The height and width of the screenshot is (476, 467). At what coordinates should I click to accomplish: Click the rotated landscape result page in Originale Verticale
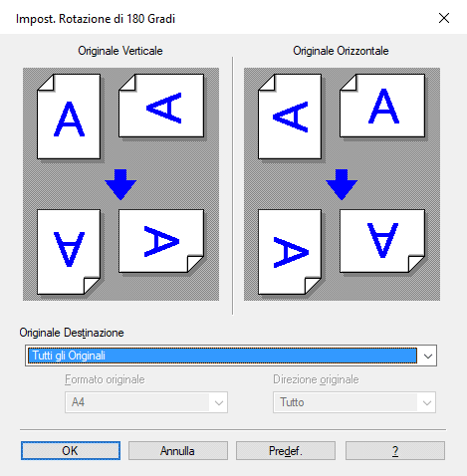161,241
